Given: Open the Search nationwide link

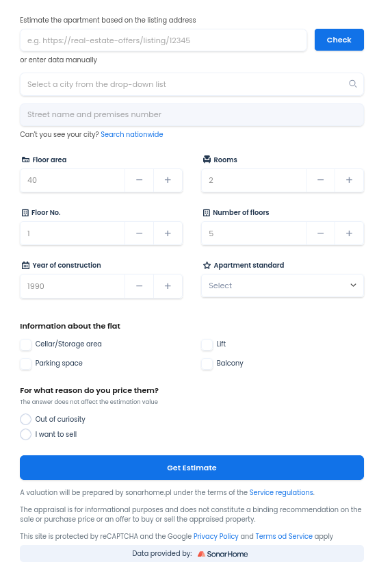Looking at the screenshot, I should coord(132,134).
